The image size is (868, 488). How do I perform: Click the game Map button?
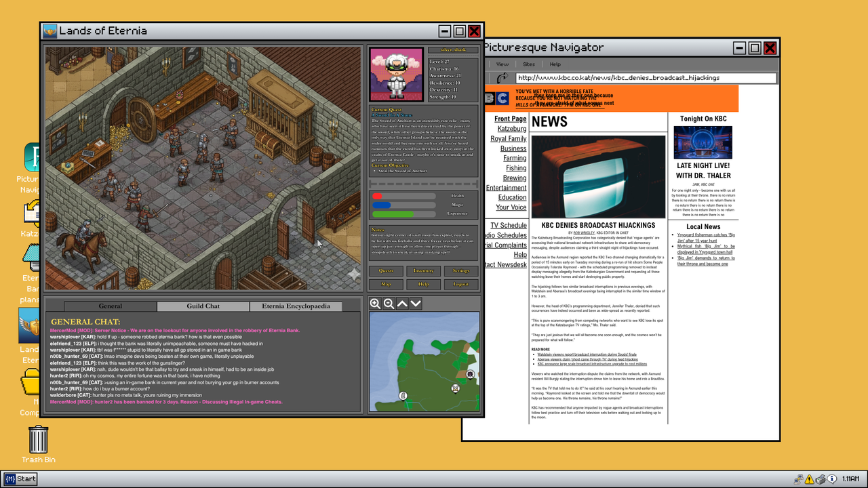pyautogui.click(x=386, y=285)
